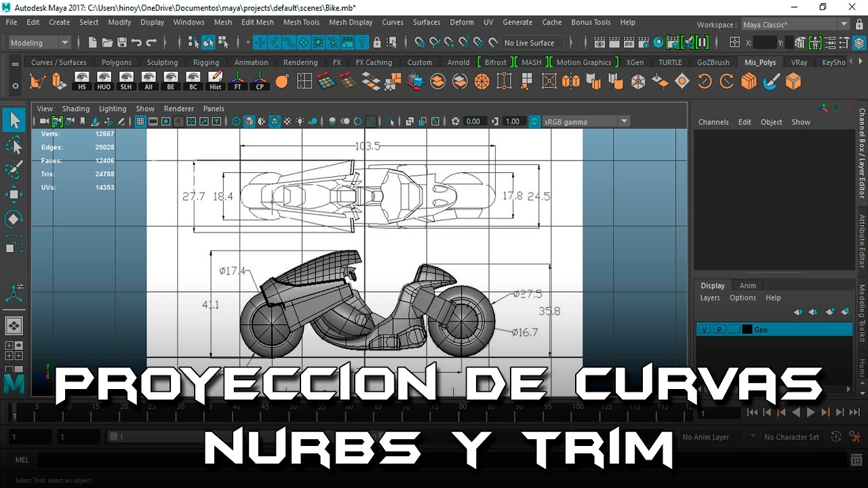Click the HUO shelf button
Viewport: 868px width, 488px height.
coord(104,81)
